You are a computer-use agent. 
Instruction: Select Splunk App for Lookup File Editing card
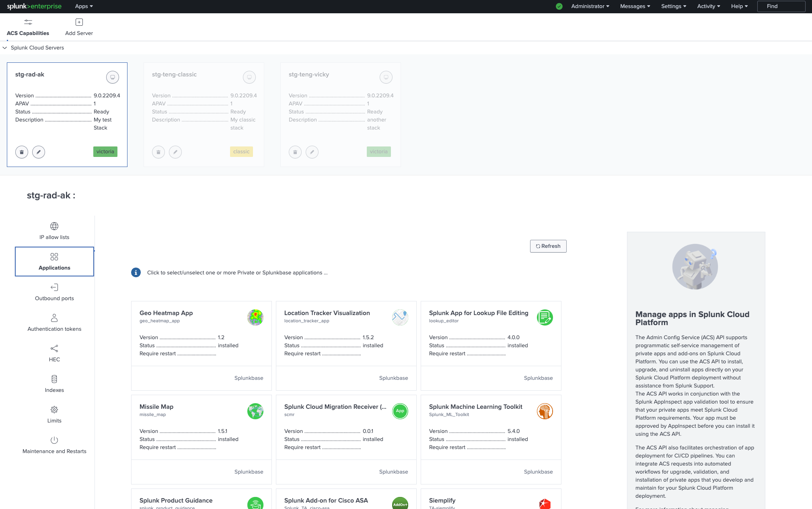491,346
